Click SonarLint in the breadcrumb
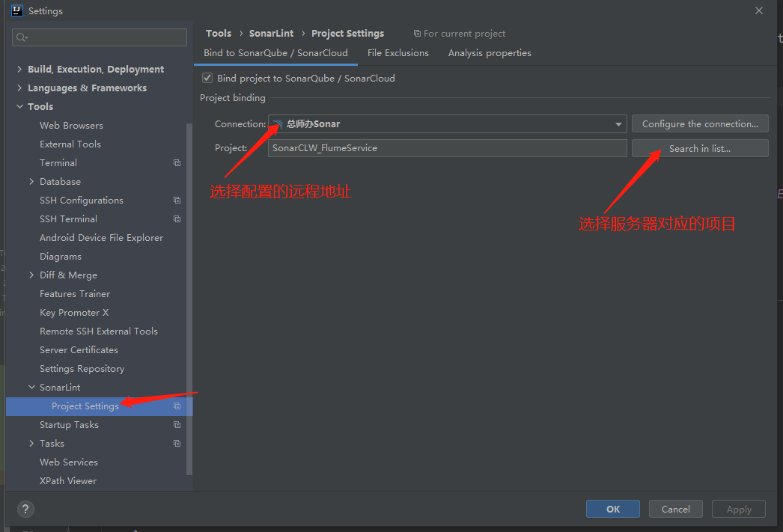Screen dimensions: 783x532 [271, 34]
